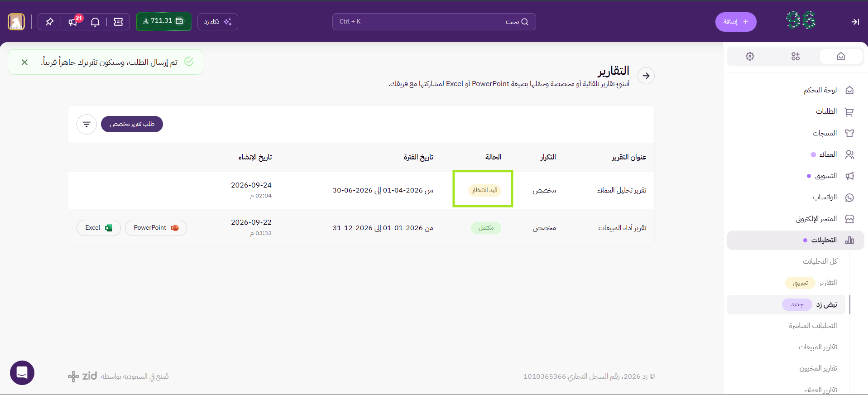Open the notifications bell
Image resolution: width=868 pixels, height=395 pixels.
pos(95,22)
